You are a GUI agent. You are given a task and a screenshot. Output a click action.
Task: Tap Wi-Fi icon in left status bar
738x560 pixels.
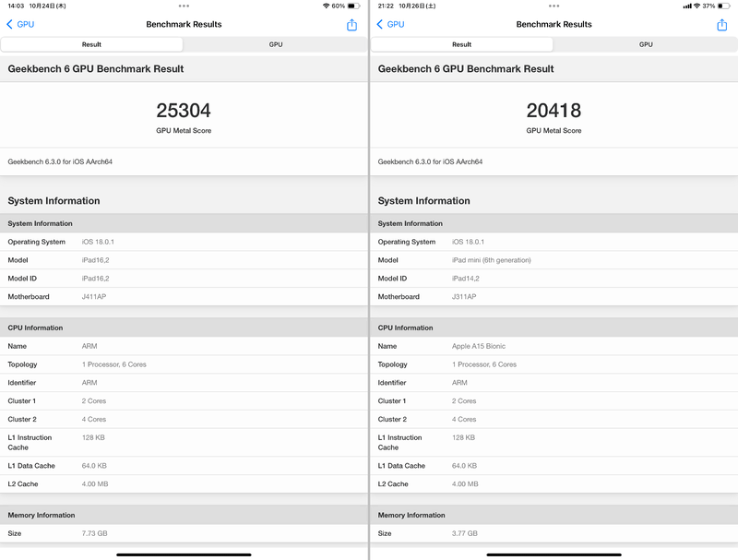[x=326, y=6]
